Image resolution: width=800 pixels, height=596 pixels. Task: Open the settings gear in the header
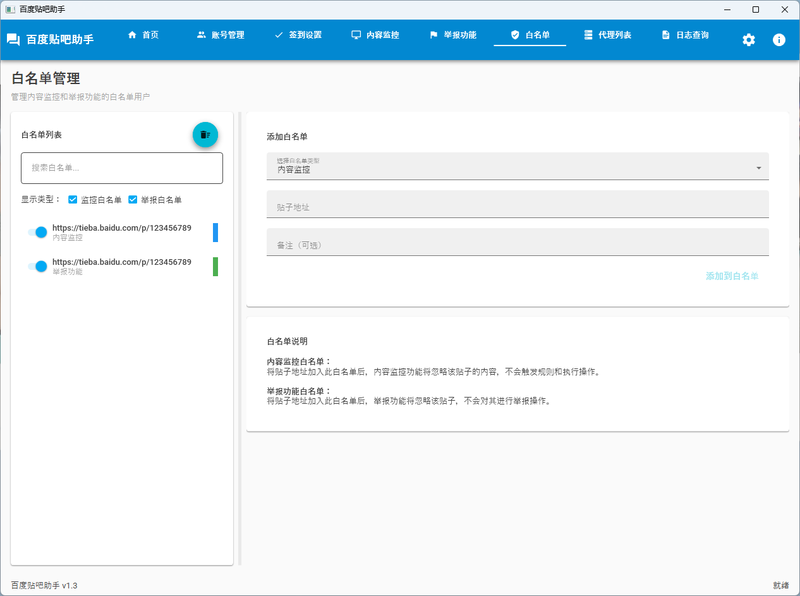[x=748, y=40]
